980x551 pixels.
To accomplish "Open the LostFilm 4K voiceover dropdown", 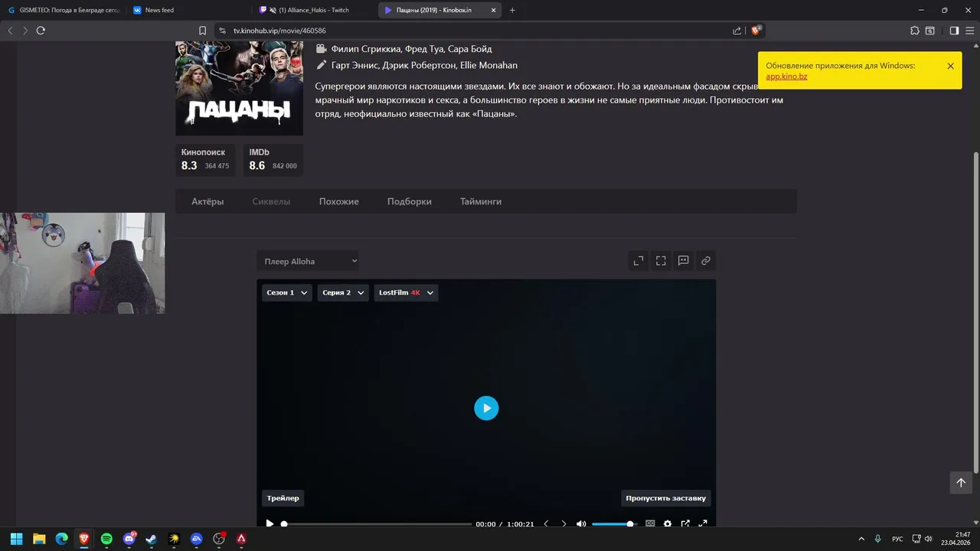I will pyautogui.click(x=407, y=292).
